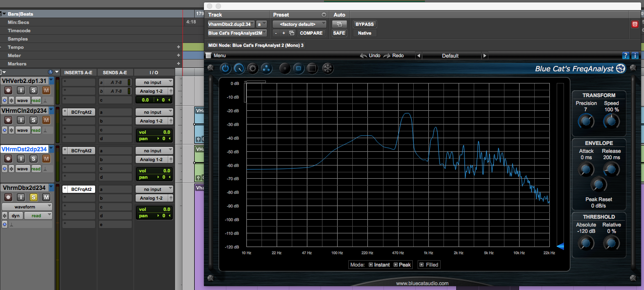
Task: Mute the VHVerb2.dp1.31 track
Action: [x=46, y=90]
